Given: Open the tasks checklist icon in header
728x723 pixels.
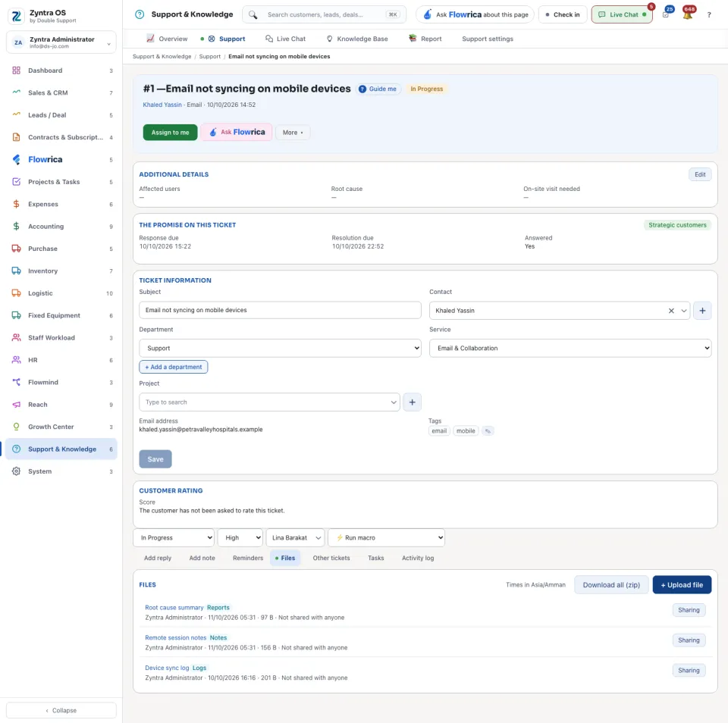Looking at the screenshot, I should [x=666, y=14].
